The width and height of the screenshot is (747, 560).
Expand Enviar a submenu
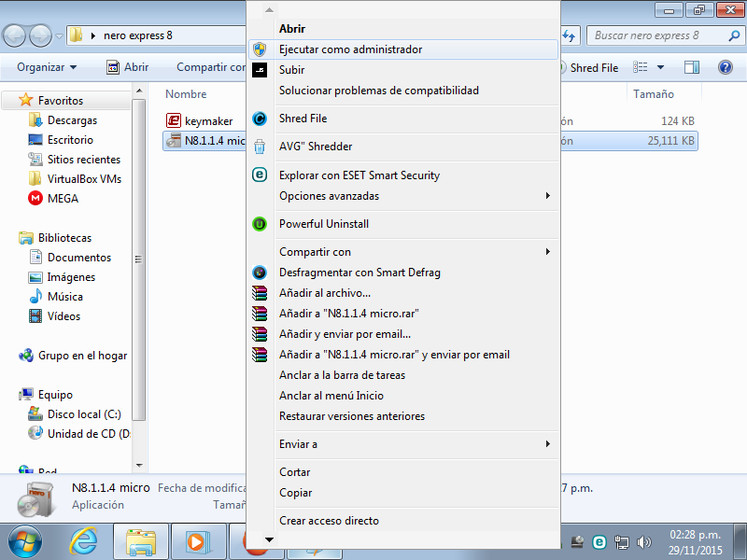tap(402, 444)
